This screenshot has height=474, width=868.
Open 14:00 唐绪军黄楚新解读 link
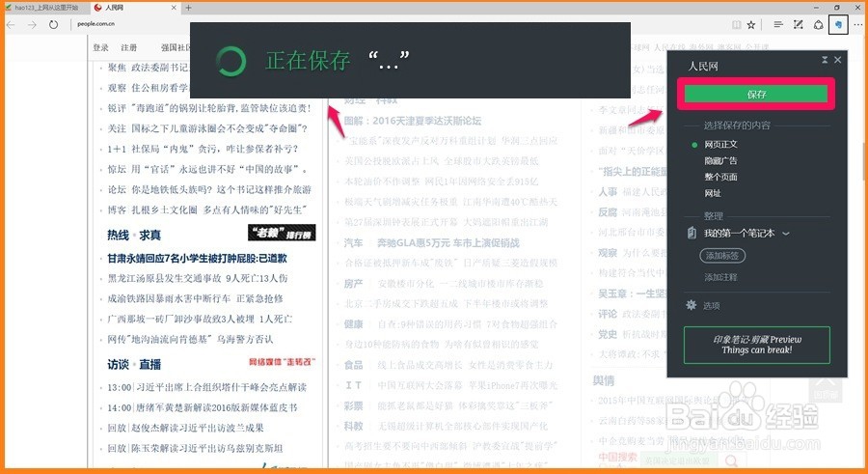point(203,407)
